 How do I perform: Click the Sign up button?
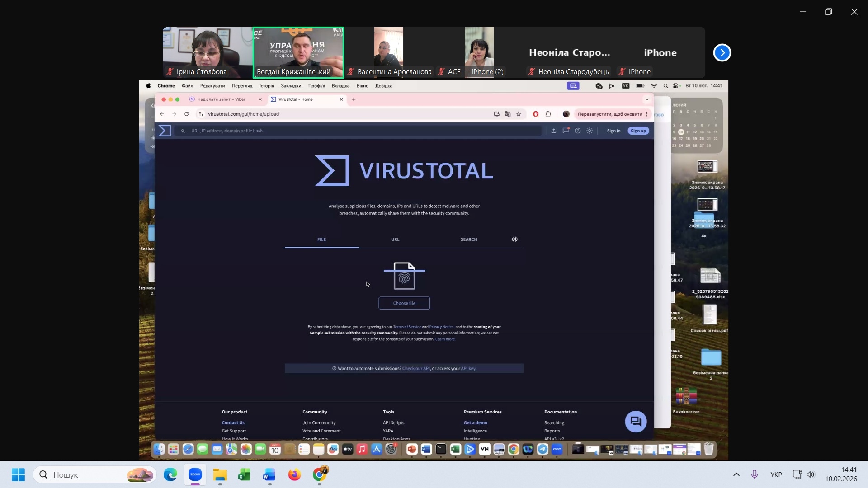coord(638,131)
